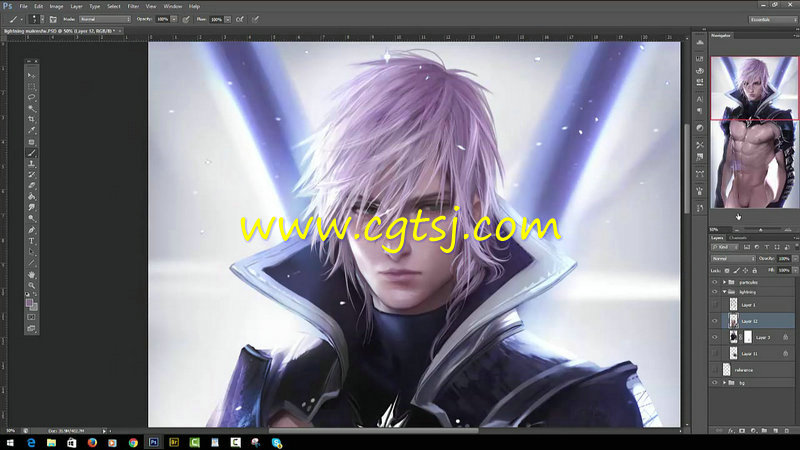Expand the particules layer group

pos(724,282)
